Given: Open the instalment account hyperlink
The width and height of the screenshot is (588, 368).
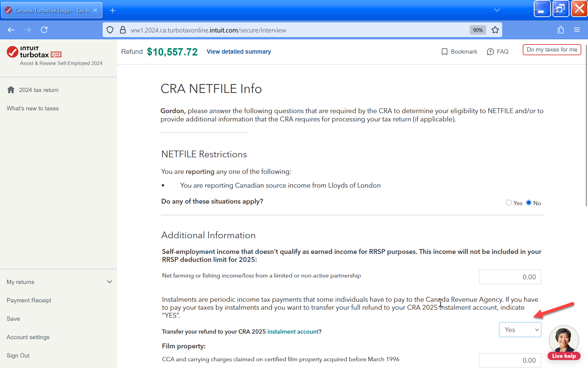Looking at the screenshot, I should coord(293,332).
